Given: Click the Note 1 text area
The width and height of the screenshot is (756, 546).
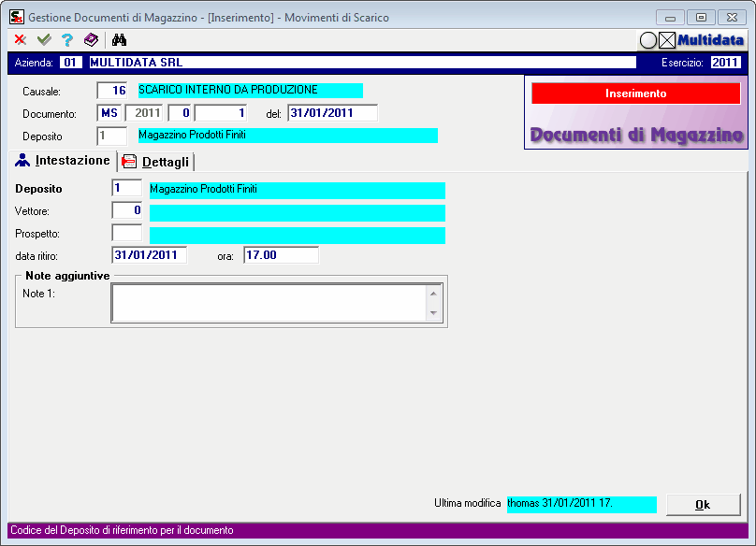Looking at the screenshot, I should click(x=269, y=303).
